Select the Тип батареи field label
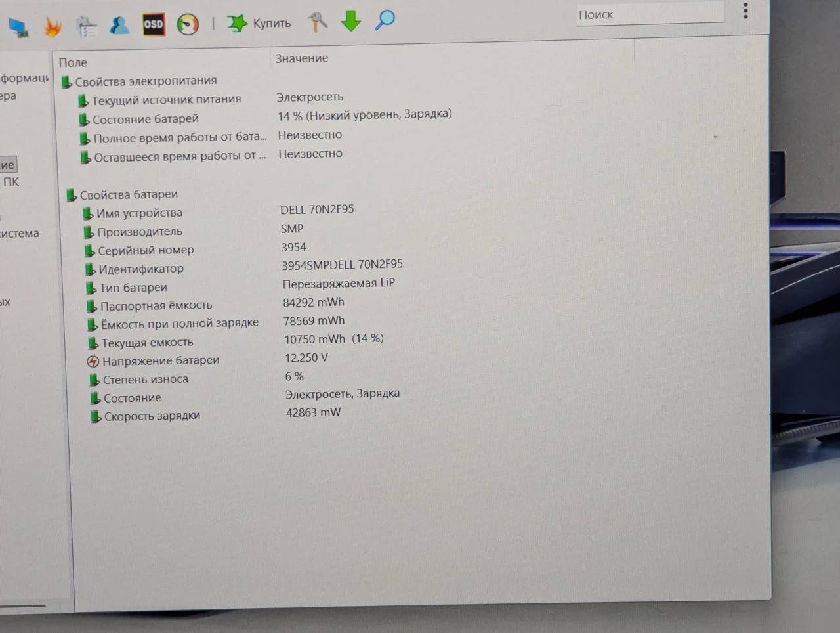The height and width of the screenshot is (633, 840). (133, 288)
